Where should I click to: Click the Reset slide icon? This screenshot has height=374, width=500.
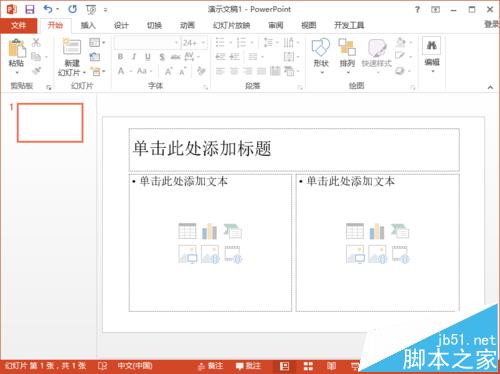pos(95,57)
